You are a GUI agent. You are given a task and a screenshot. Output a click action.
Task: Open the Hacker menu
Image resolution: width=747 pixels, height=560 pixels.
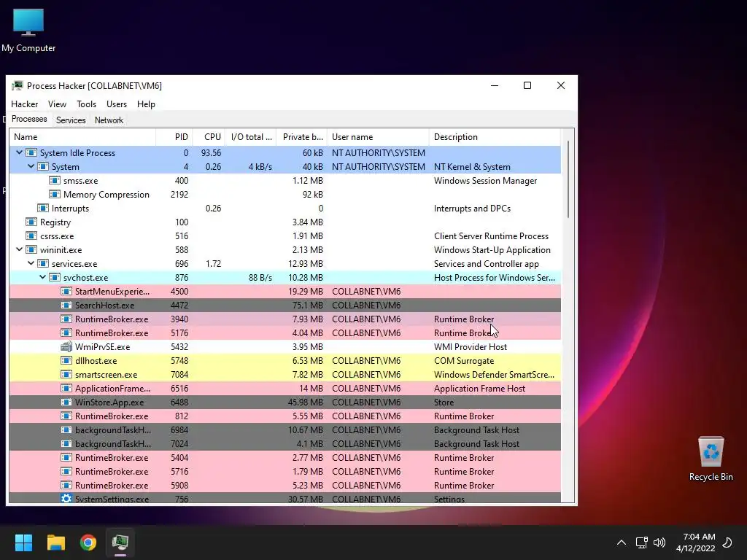click(24, 104)
